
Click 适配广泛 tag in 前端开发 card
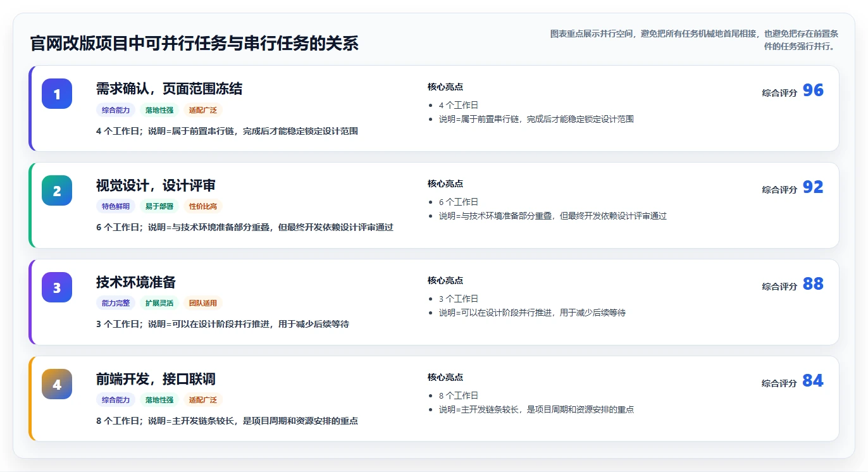pyautogui.click(x=203, y=400)
